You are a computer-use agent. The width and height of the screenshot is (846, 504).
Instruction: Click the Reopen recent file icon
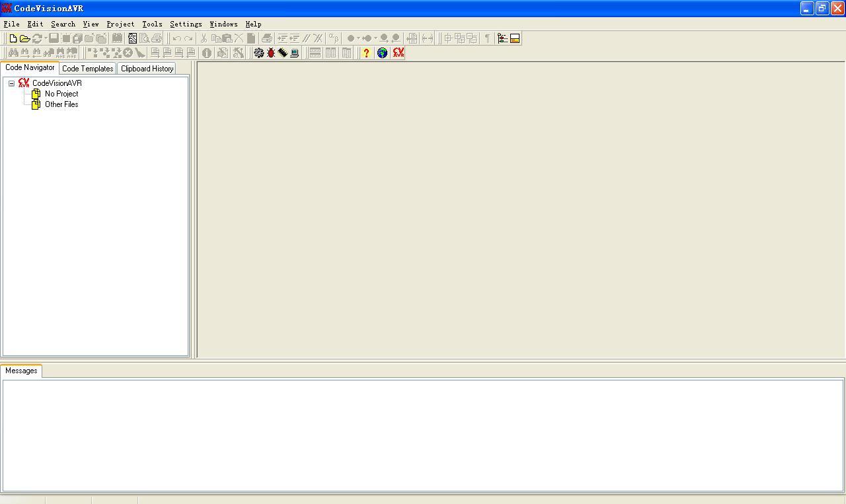(x=37, y=38)
